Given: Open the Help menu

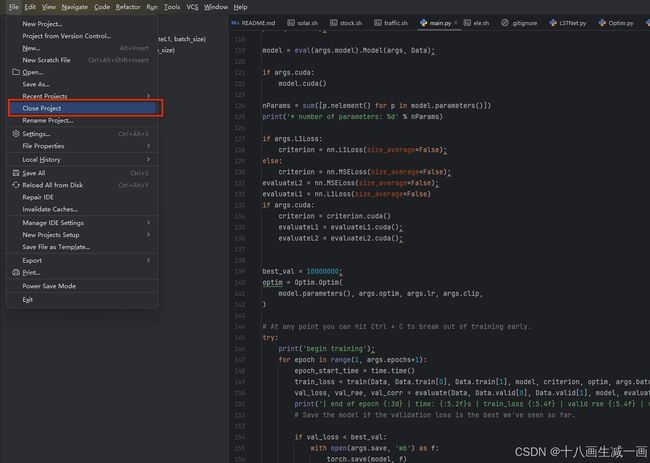Looking at the screenshot, I should click(x=240, y=7).
